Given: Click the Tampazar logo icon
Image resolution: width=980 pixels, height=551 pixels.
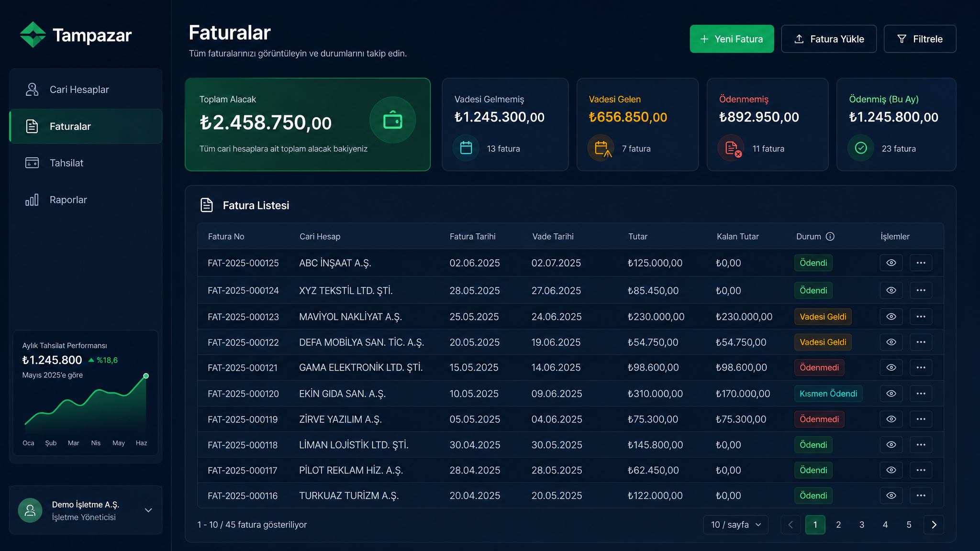Looking at the screenshot, I should pyautogui.click(x=33, y=34).
